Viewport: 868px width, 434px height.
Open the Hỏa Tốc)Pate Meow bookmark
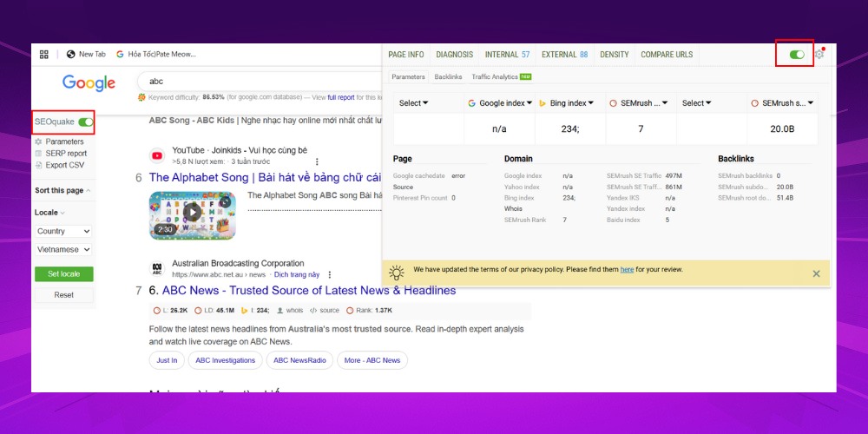156,54
